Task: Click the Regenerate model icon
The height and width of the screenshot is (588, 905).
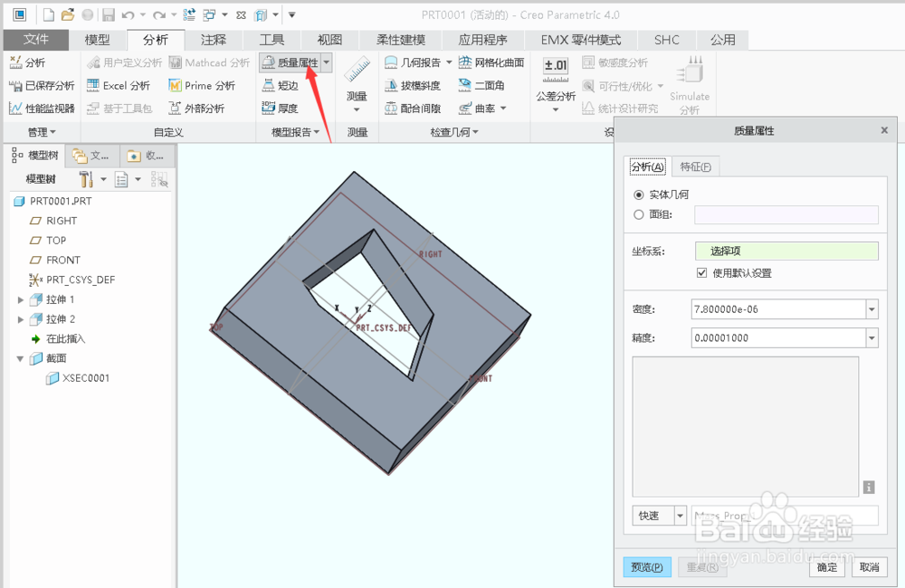Action: point(189,15)
